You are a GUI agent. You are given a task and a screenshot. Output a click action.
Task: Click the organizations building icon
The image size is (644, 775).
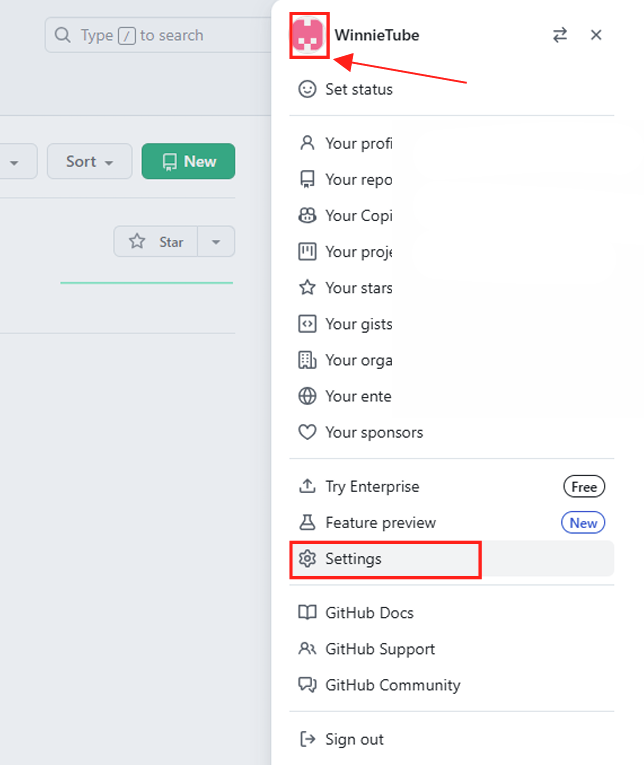pyautogui.click(x=307, y=360)
